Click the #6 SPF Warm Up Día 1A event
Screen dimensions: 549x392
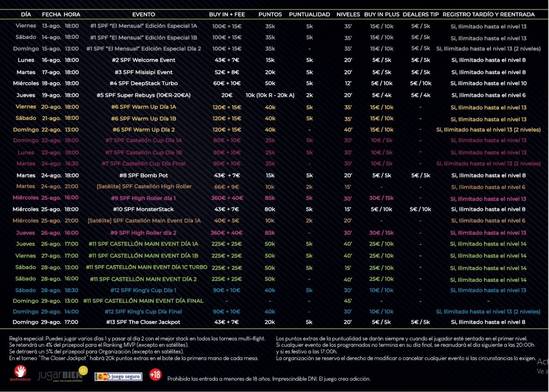click(x=144, y=106)
